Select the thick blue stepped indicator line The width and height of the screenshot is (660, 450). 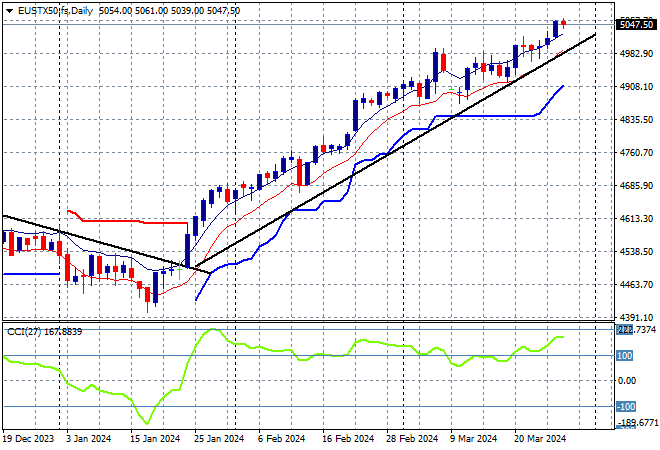[x=480, y=115]
